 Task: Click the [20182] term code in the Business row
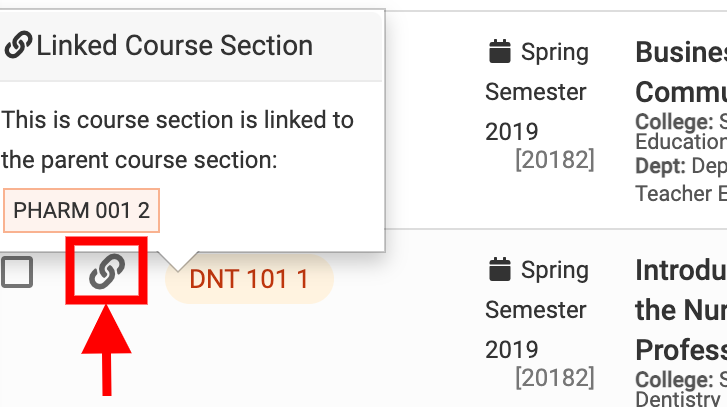pos(554,160)
